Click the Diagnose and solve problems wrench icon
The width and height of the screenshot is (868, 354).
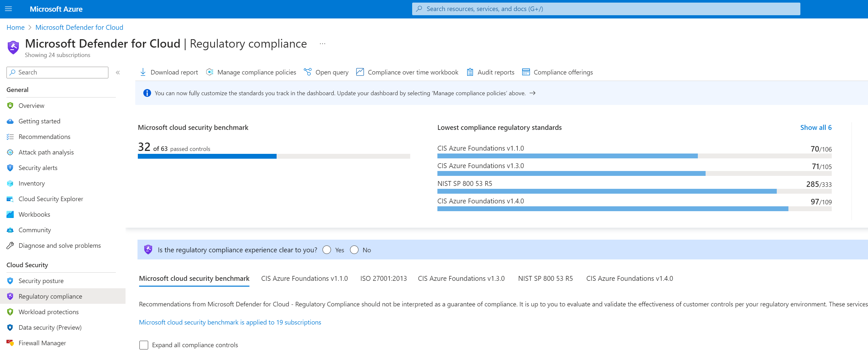coord(10,246)
